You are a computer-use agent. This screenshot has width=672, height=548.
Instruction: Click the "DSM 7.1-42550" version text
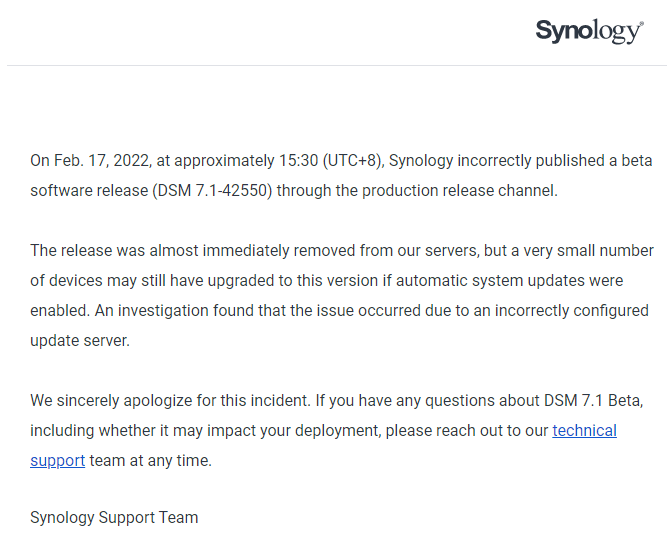[x=212, y=191]
